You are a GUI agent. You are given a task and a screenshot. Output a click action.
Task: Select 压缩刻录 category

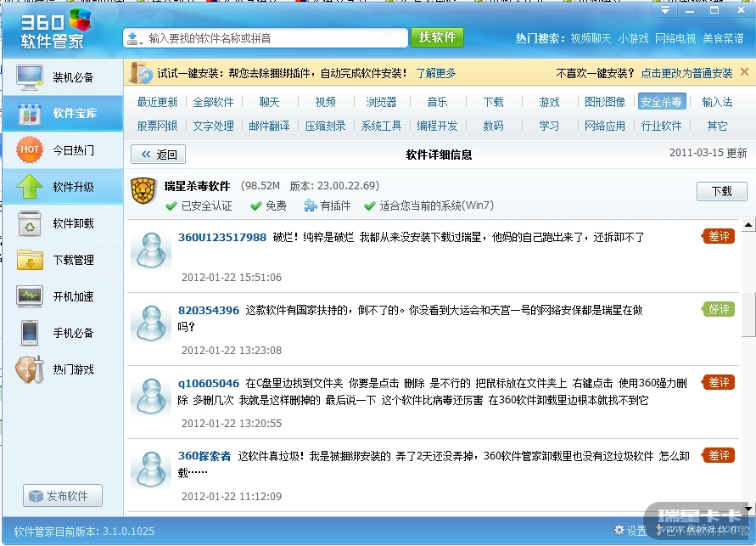point(325,126)
